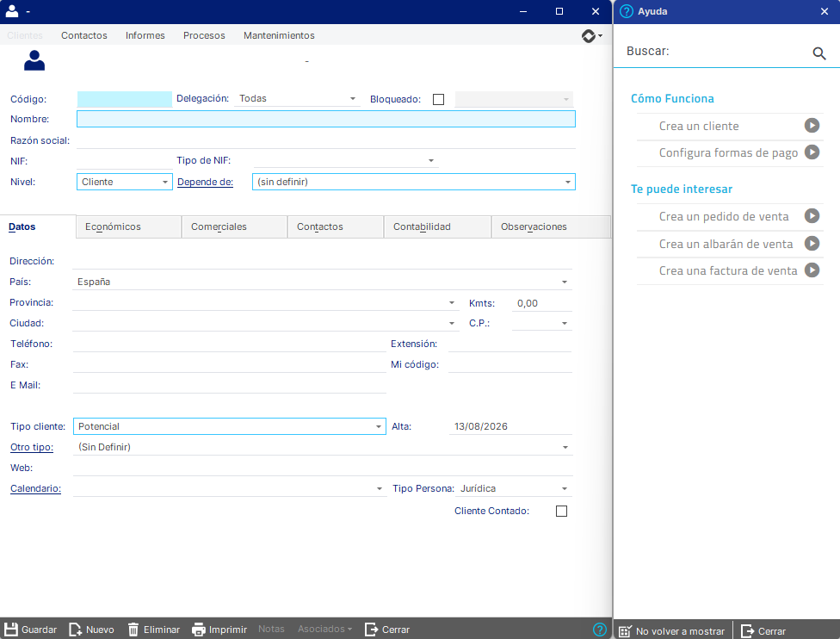Open the Tipo cliente dropdown
The height and width of the screenshot is (639, 840).
pos(378,426)
